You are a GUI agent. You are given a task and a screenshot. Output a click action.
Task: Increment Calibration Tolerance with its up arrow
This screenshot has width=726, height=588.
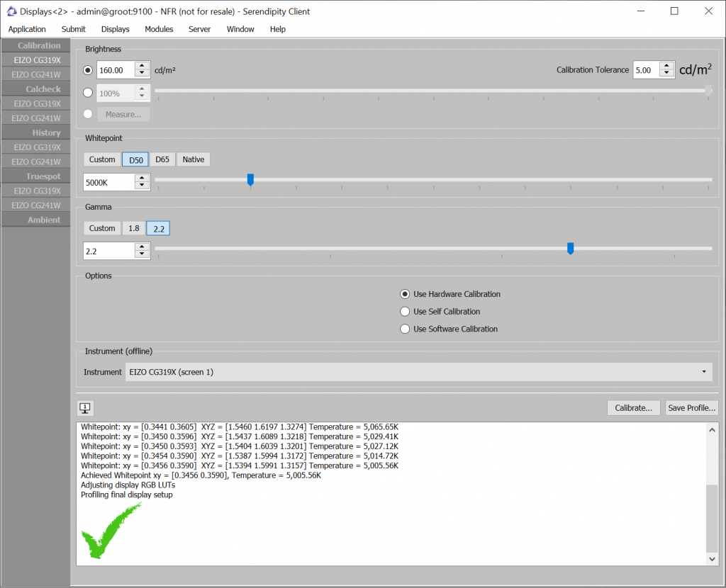coord(666,66)
